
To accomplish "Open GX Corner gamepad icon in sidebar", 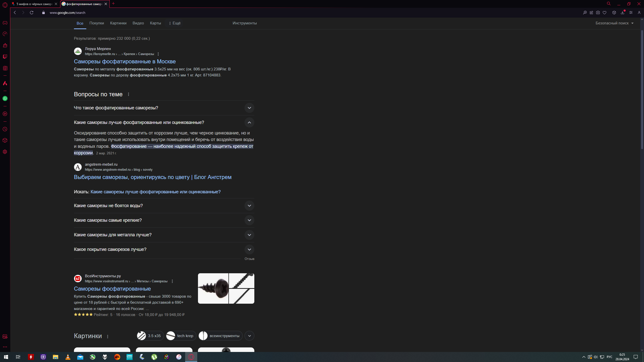I will (x=5, y=23).
